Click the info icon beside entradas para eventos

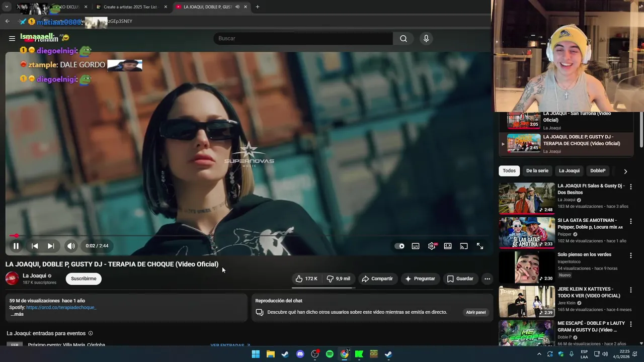click(91, 333)
